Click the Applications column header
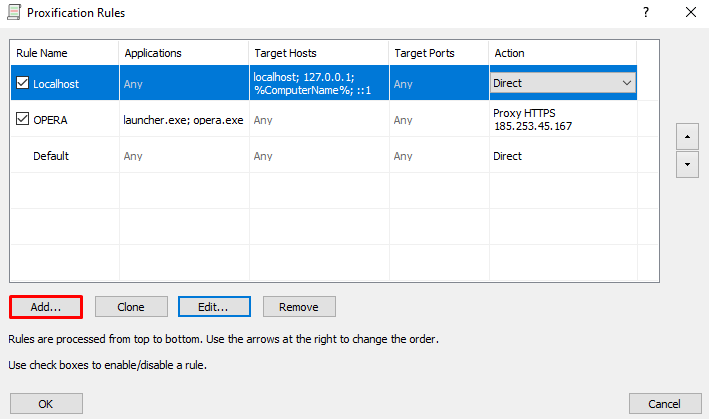The image size is (709, 419). (x=184, y=53)
